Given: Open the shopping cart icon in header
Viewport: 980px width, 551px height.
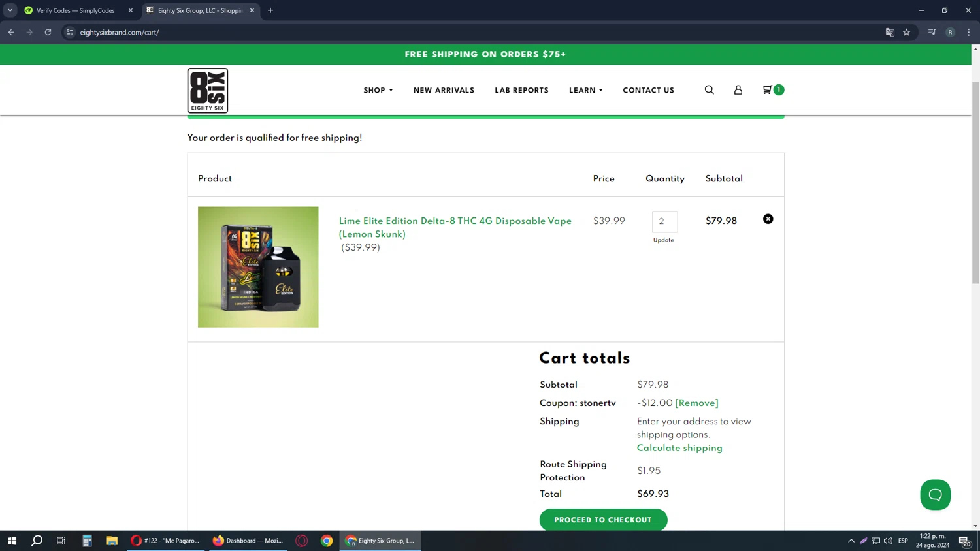Looking at the screenshot, I should [773, 90].
